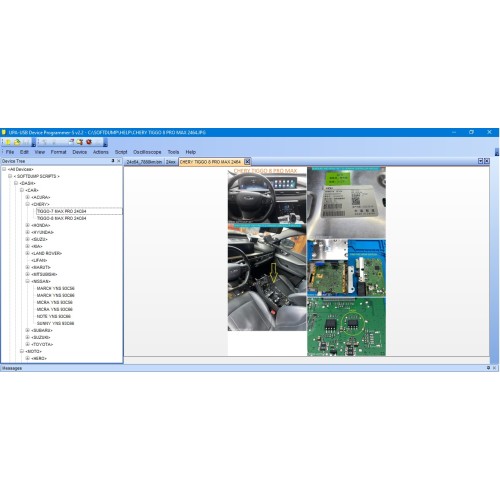This screenshot has width=500, height=500.
Task: Click the Open file folder icon
Action: coord(17,142)
